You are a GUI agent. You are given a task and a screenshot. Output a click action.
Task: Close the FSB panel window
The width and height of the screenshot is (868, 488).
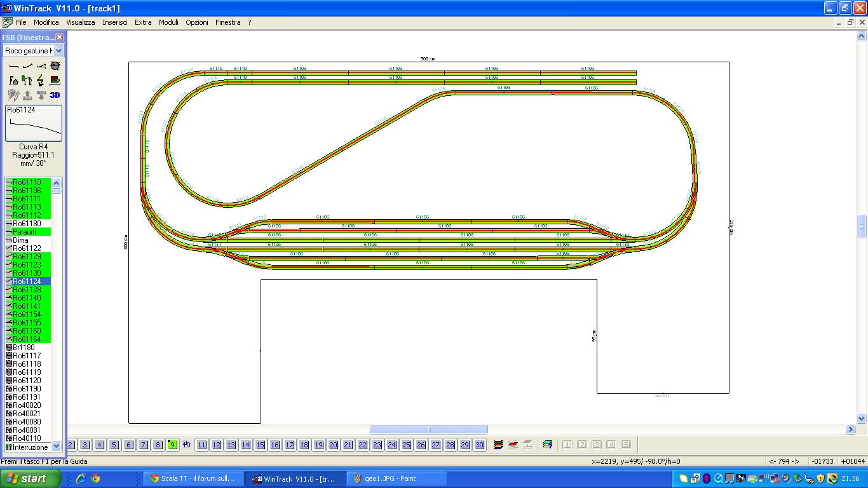point(59,37)
